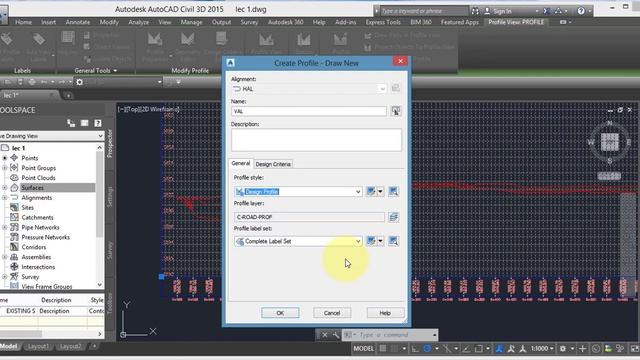640x360 pixels.
Task: Expand the General Tools ribbon panel
Action: 96,71
